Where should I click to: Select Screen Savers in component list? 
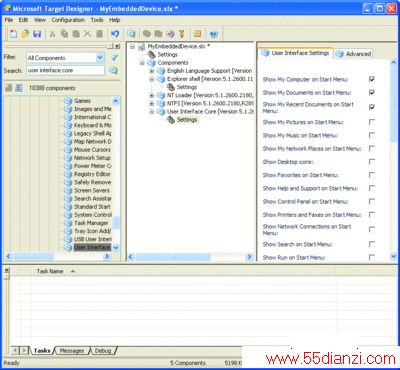(x=92, y=190)
